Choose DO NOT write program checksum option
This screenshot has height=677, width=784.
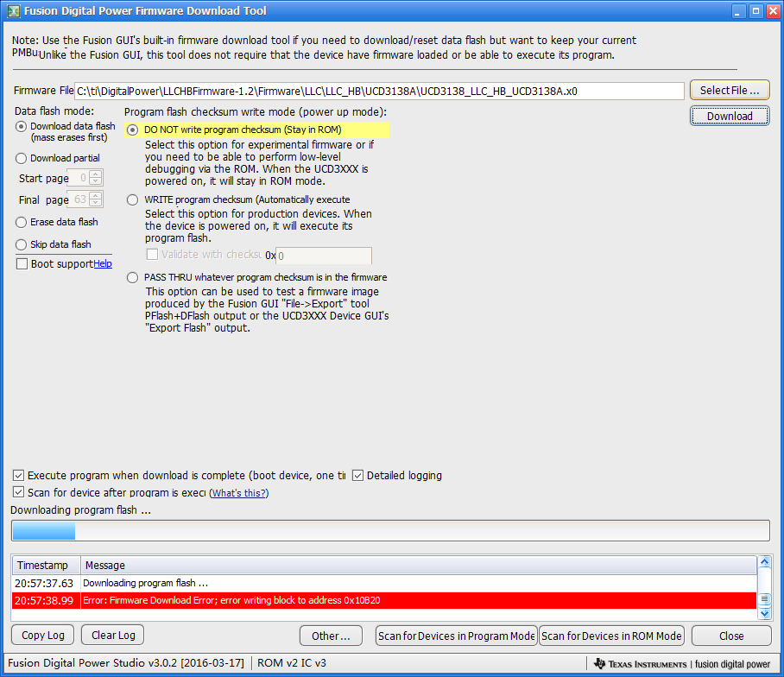(x=132, y=130)
